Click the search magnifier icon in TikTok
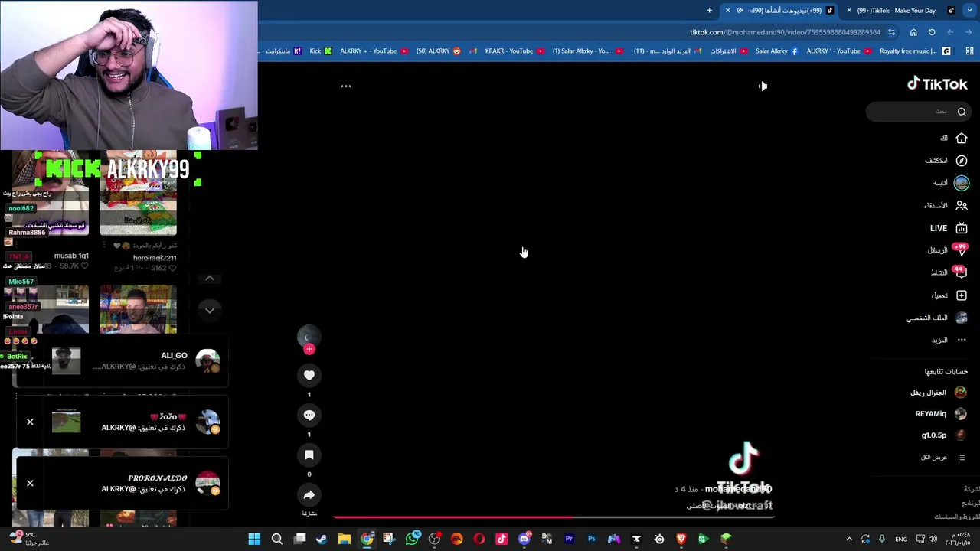980x551 pixels. point(962,112)
